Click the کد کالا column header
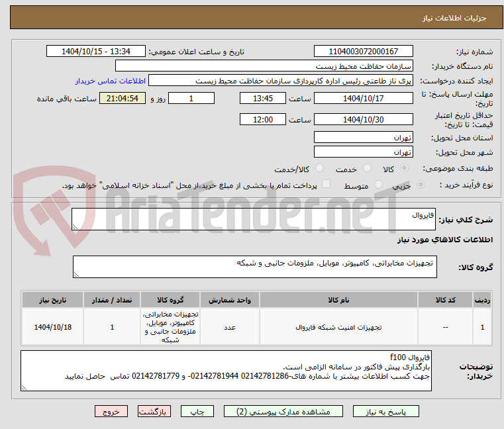504x429 pixels. pos(445,300)
